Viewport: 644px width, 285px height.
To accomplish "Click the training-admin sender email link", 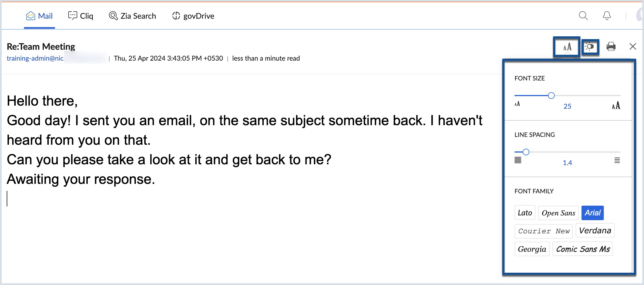I will point(35,58).
